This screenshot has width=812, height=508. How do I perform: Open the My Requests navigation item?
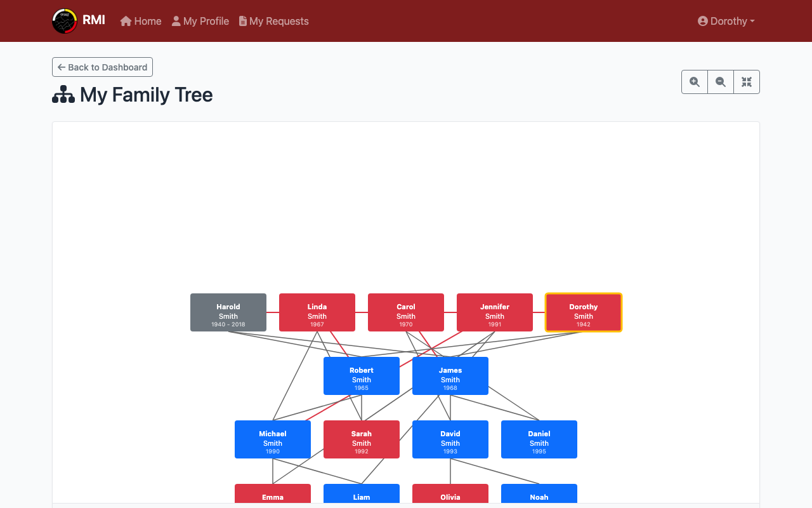[x=279, y=21]
